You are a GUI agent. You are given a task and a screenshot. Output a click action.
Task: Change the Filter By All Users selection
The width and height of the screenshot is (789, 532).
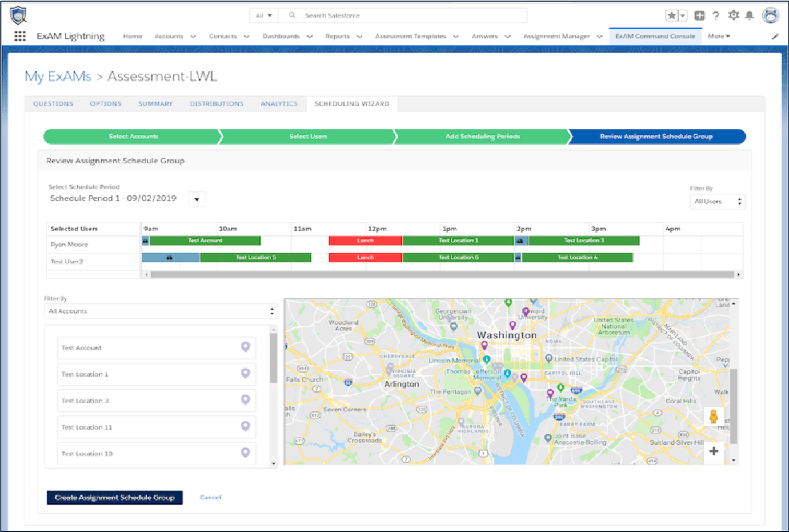tap(717, 201)
